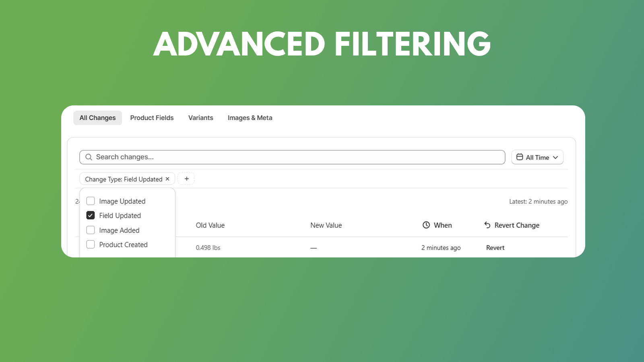Uncheck the Field Updated checkbox
Screen dimensions: 644x362
click(x=91, y=215)
